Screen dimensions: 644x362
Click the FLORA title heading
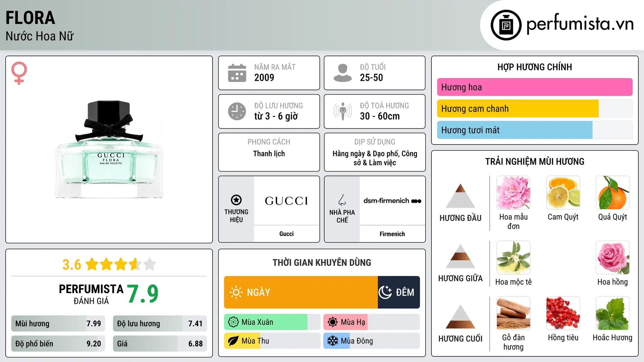pyautogui.click(x=30, y=18)
